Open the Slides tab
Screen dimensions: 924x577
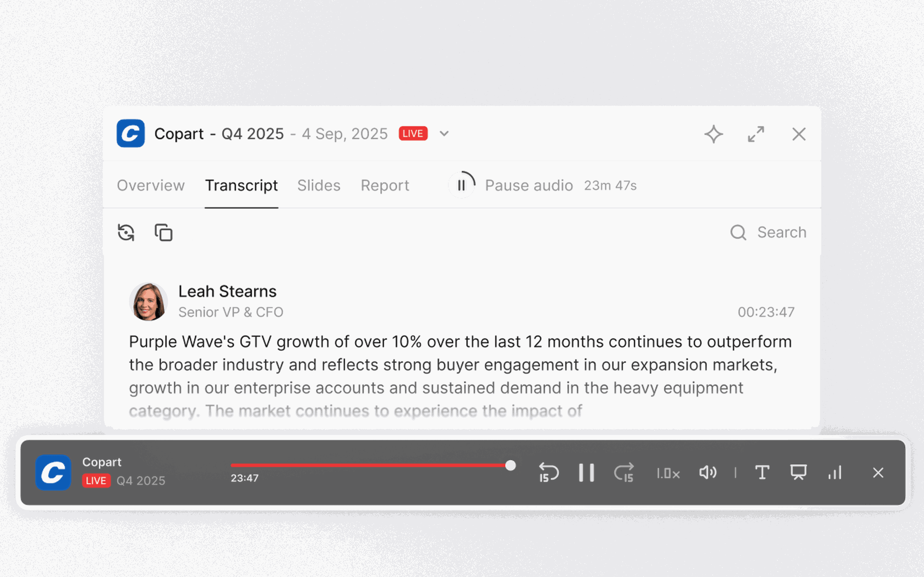click(318, 185)
